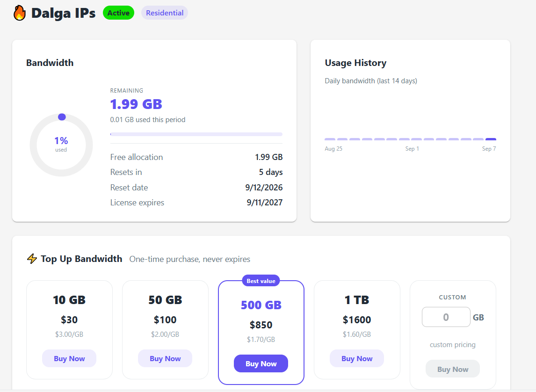Buy the 10 GB bandwidth package
The image size is (536, 392).
[x=69, y=358]
